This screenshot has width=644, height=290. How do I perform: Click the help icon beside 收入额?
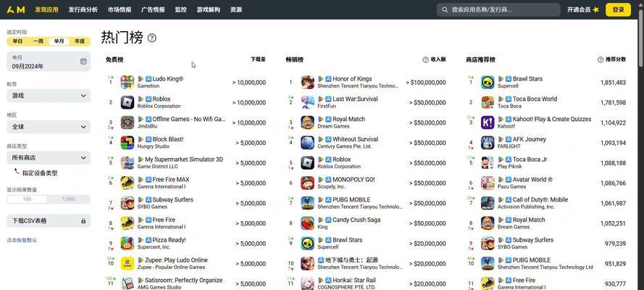pos(425,59)
